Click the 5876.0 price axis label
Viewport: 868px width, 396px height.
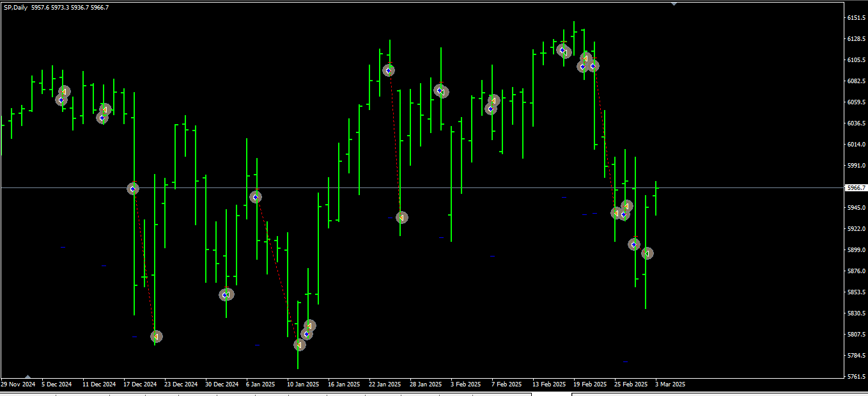[x=856, y=271]
